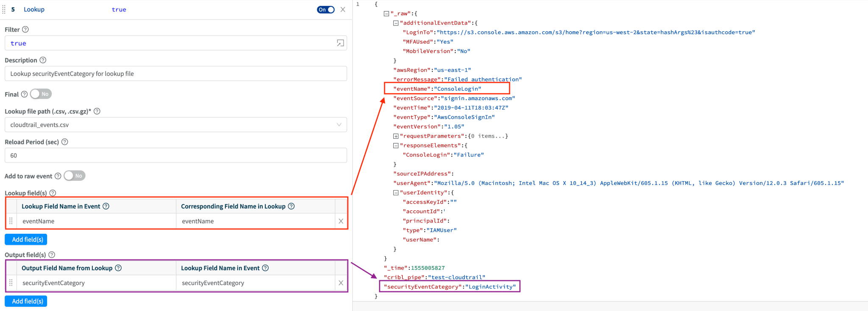This screenshot has width=868, height=311.
Task: Enable the Add to raw event toggle
Action: click(75, 176)
